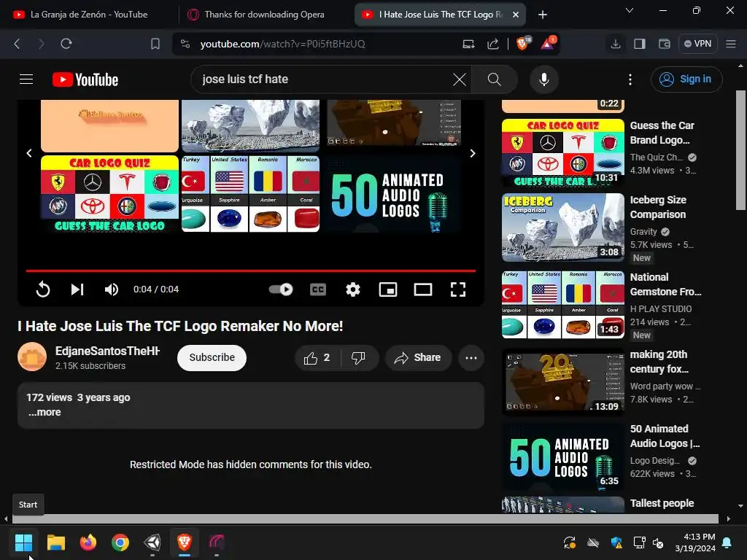747x560 pixels.
Task: Open Car Logo Quiz end screen thumbnail
Action: click(x=109, y=194)
